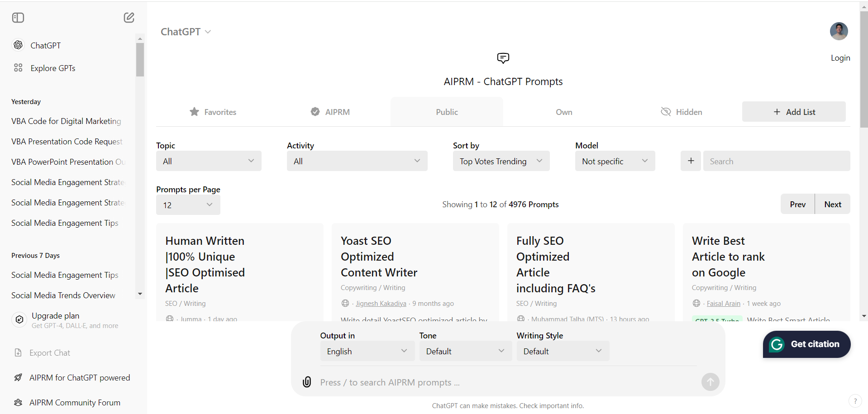This screenshot has height=414, width=868.
Task: Send message with the up-arrow button
Action: tap(710, 382)
